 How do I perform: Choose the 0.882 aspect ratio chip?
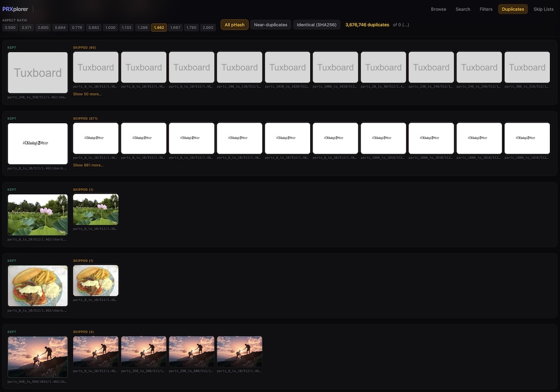point(94,27)
